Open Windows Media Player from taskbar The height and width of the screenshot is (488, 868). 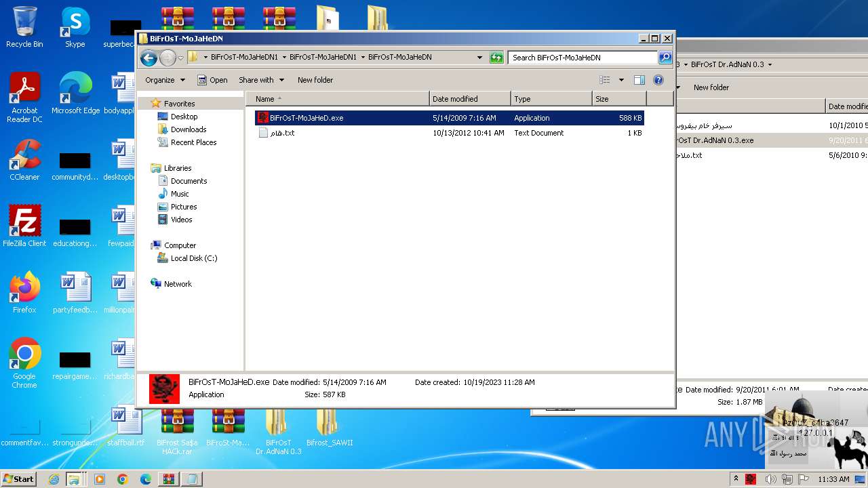(100, 479)
